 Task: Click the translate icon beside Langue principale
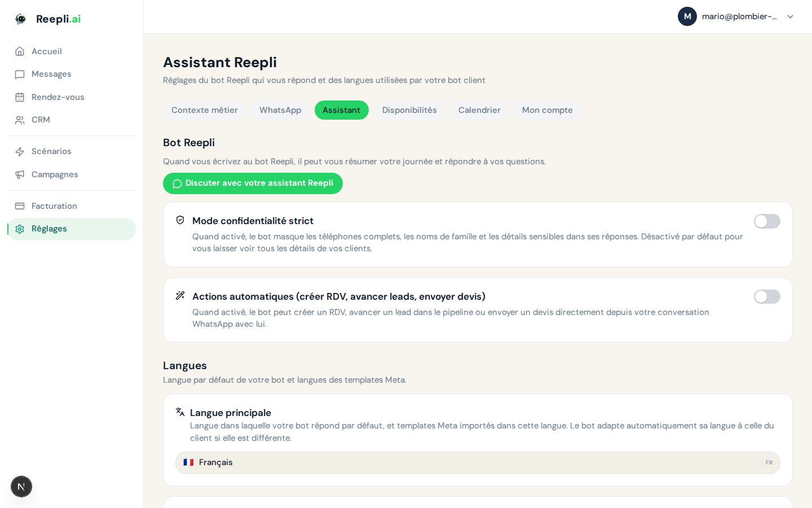pos(180,412)
